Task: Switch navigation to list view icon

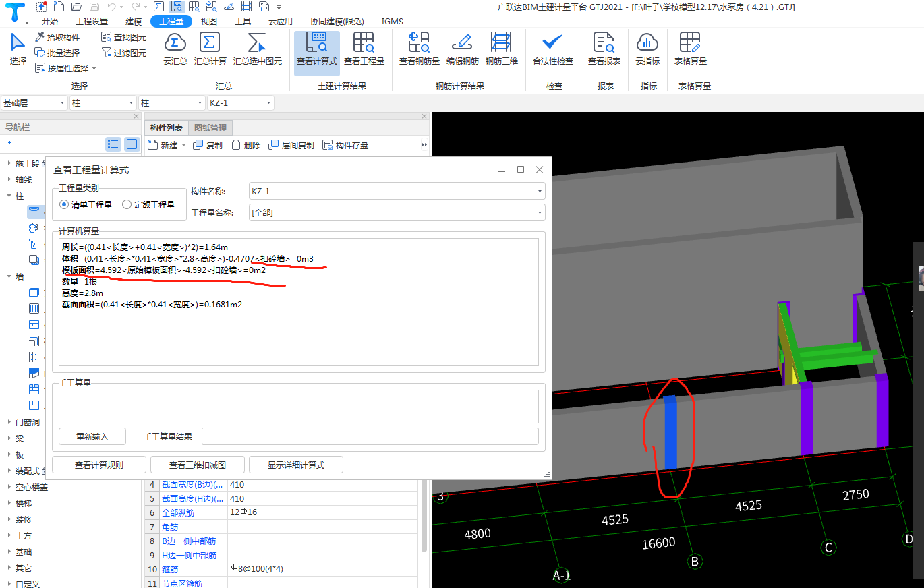Action: (x=113, y=144)
